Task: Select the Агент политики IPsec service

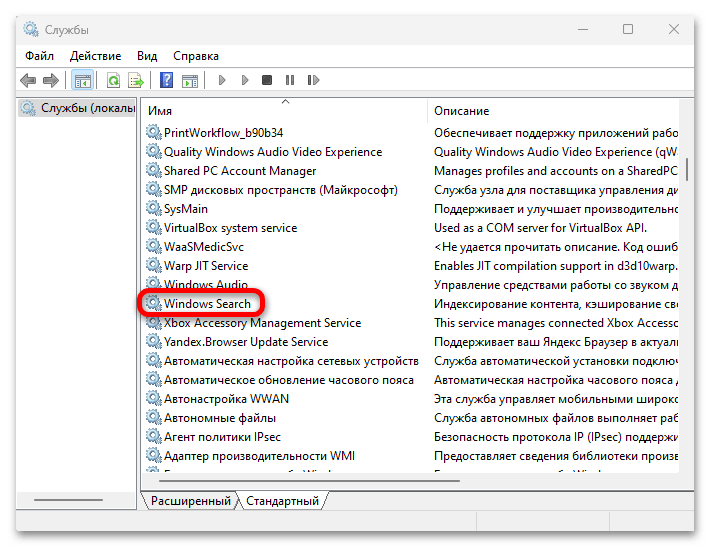Action: 222,437
